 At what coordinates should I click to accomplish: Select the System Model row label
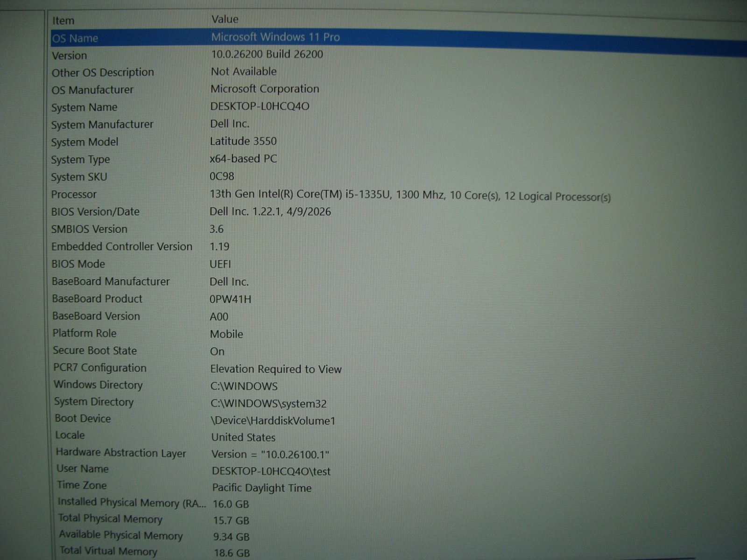click(85, 142)
